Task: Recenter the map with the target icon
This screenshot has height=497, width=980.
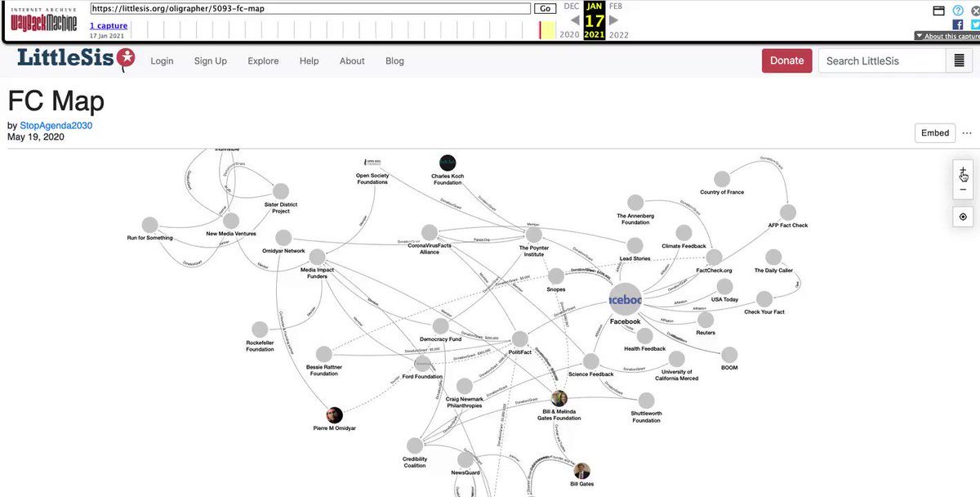Action: (963, 217)
